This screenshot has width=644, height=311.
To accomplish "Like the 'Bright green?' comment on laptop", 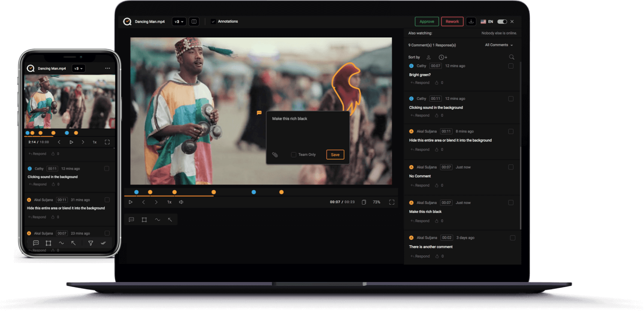I will 437,83.
